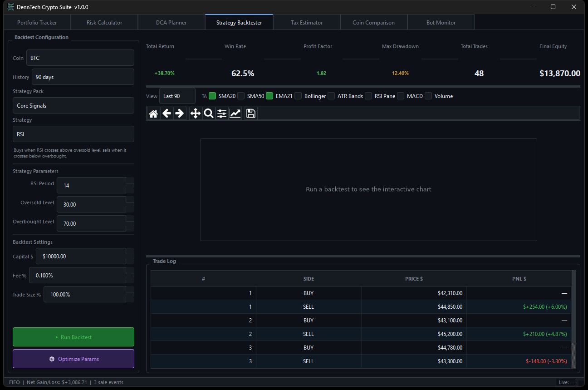
Task: Turn on the EMA21 indicator checkbox
Action: click(269, 96)
